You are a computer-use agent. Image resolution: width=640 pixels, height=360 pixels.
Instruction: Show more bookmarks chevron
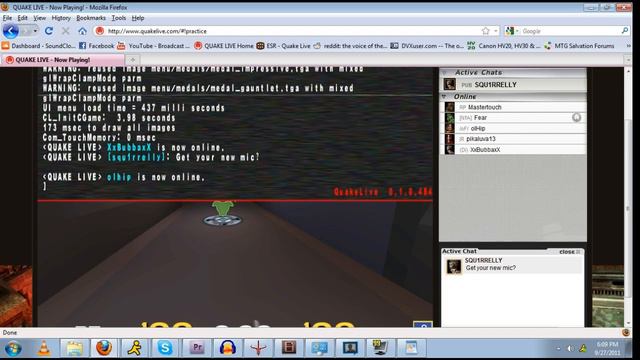(628, 46)
